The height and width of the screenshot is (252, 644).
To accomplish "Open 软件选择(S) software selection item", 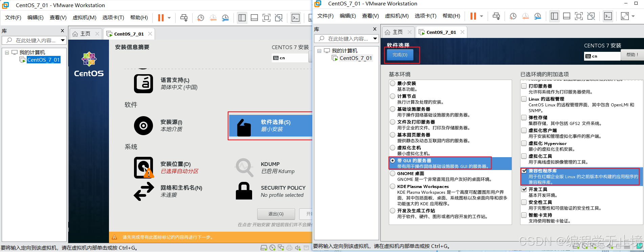I will coord(270,126).
